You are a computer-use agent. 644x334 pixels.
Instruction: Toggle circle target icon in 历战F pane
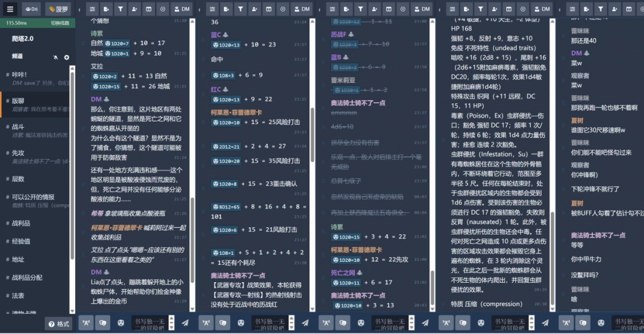[402, 9]
